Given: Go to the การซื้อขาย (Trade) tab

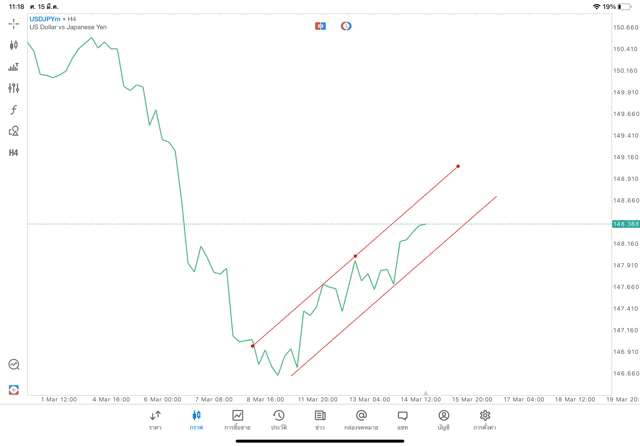Looking at the screenshot, I should (x=238, y=420).
